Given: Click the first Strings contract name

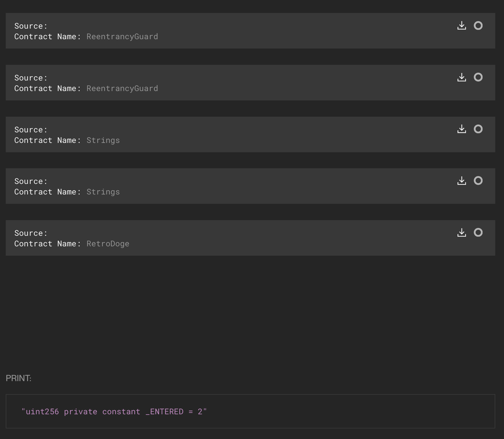Looking at the screenshot, I should 103,140.
